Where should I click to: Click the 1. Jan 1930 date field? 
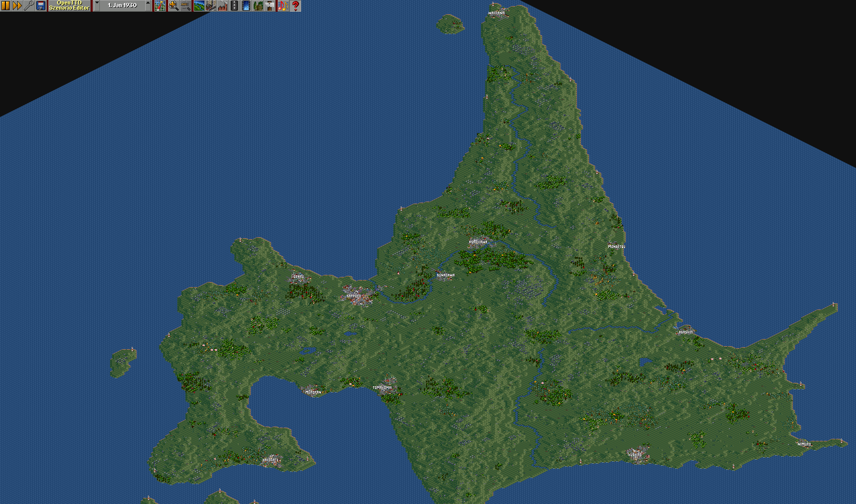pos(122,6)
